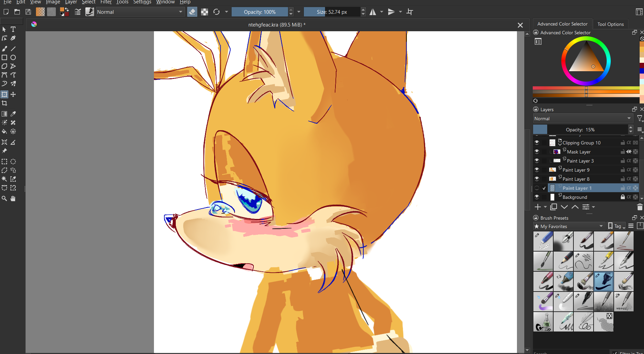Click the brush Opacity slider
The height and width of the screenshot is (354, 644).
point(260,12)
